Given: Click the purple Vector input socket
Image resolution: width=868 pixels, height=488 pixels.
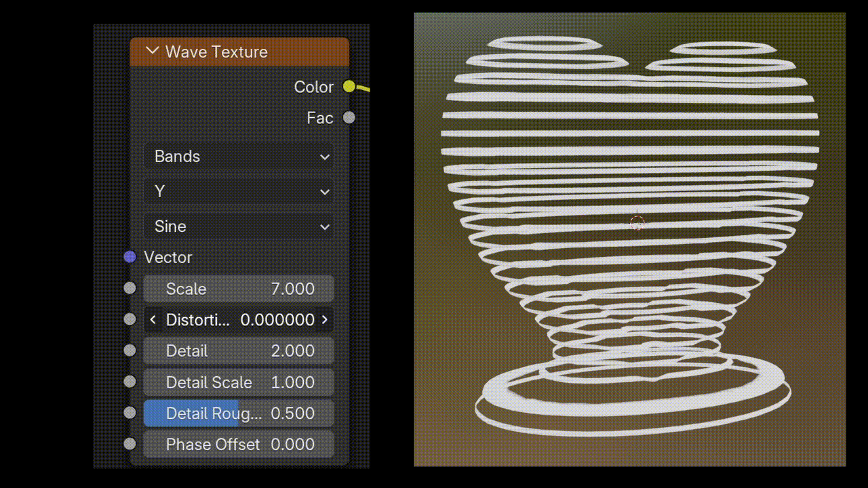Looking at the screenshot, I should click(x=130, y=257).
